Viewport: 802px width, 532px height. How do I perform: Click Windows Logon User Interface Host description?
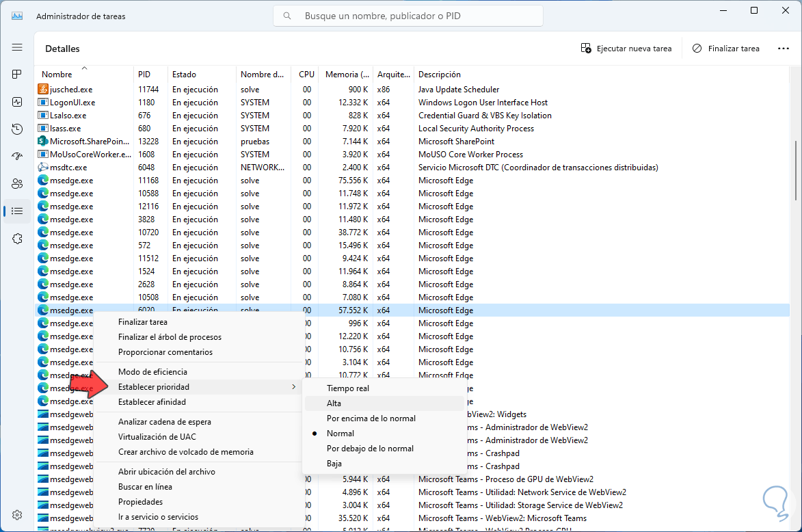[x=483, y=103]
